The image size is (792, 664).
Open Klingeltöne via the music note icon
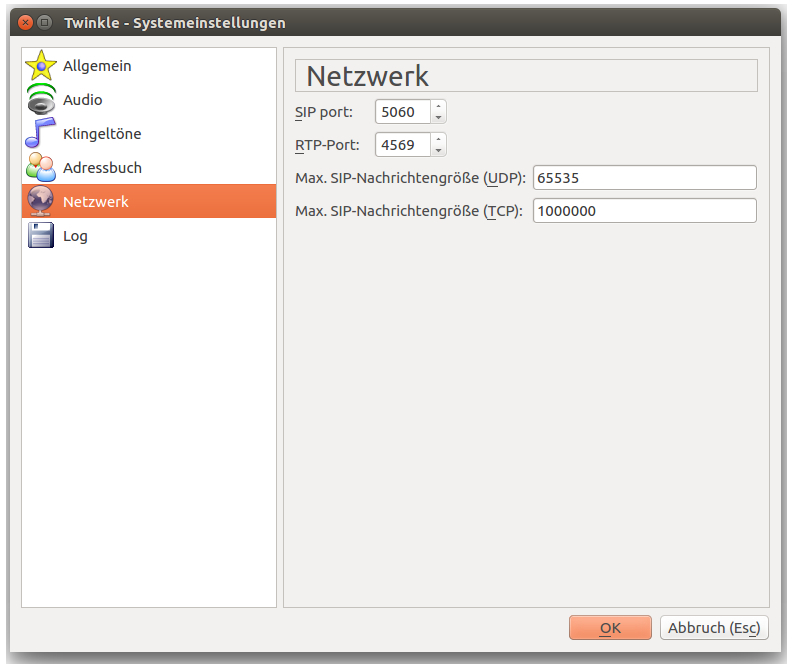tap(41, 134)
